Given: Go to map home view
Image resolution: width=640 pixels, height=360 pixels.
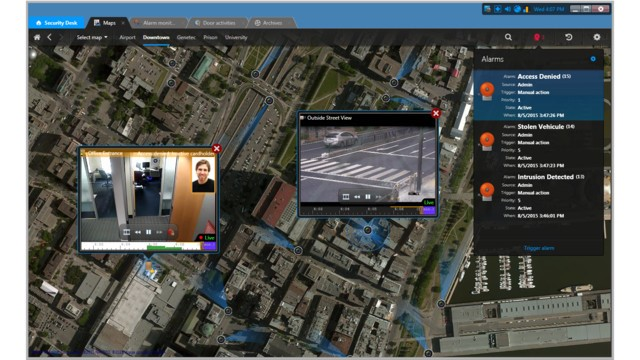Looking at the screenshot, I should 37,37.
